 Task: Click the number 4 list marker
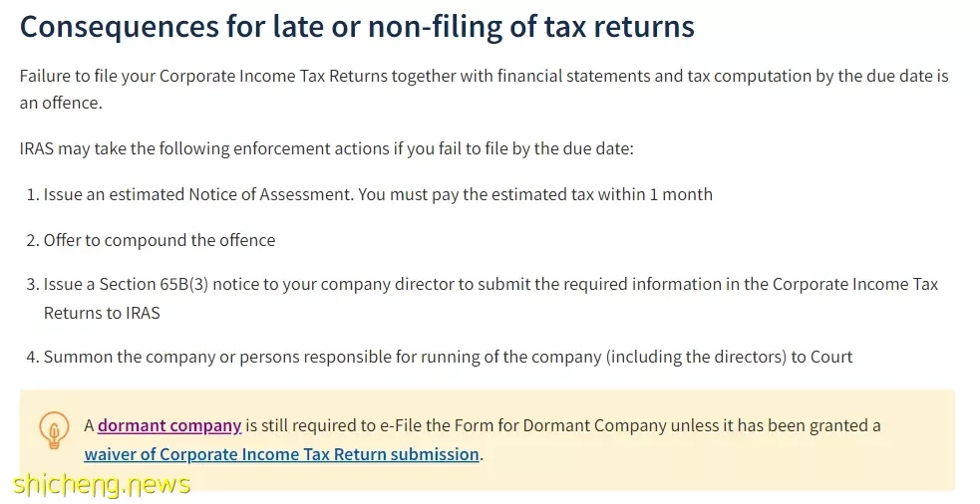[x=33, y=357]
